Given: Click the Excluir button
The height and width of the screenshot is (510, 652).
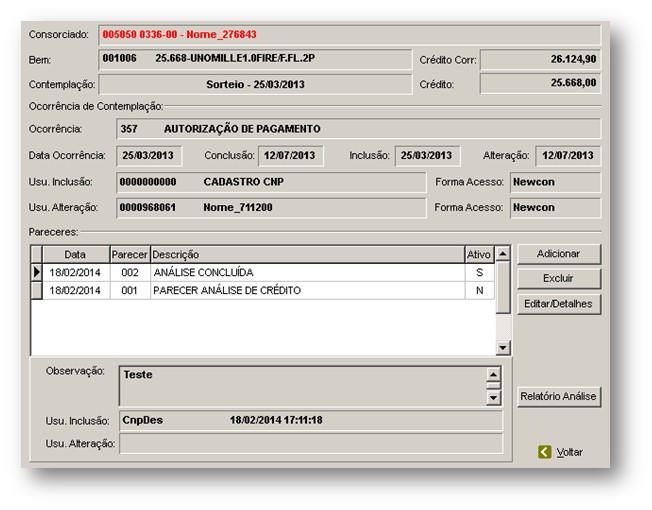Looking at the screenshot, I should tap(559, 278).
